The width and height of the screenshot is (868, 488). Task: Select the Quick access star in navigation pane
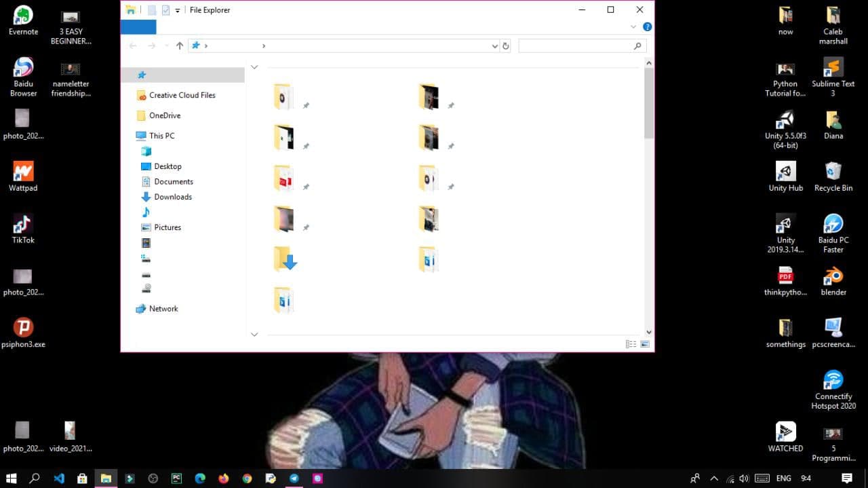coord(142,75)
